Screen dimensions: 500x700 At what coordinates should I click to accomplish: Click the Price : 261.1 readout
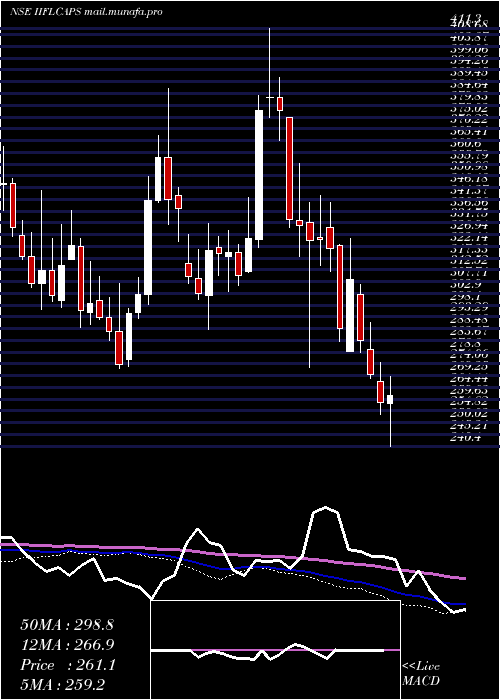68,665
